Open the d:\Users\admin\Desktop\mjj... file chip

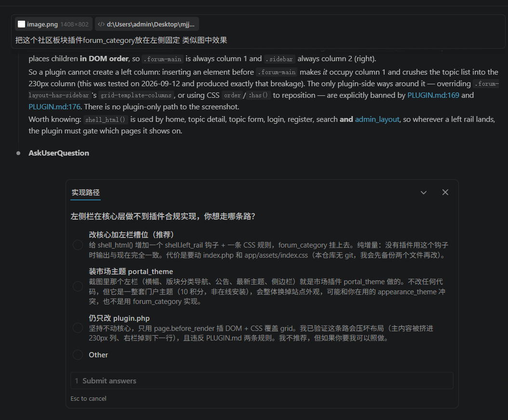(147, 24)
